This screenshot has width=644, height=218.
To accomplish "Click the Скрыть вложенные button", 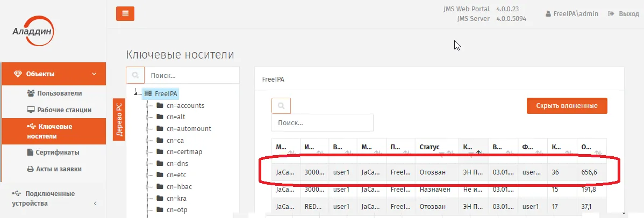I will click(567, 106).
